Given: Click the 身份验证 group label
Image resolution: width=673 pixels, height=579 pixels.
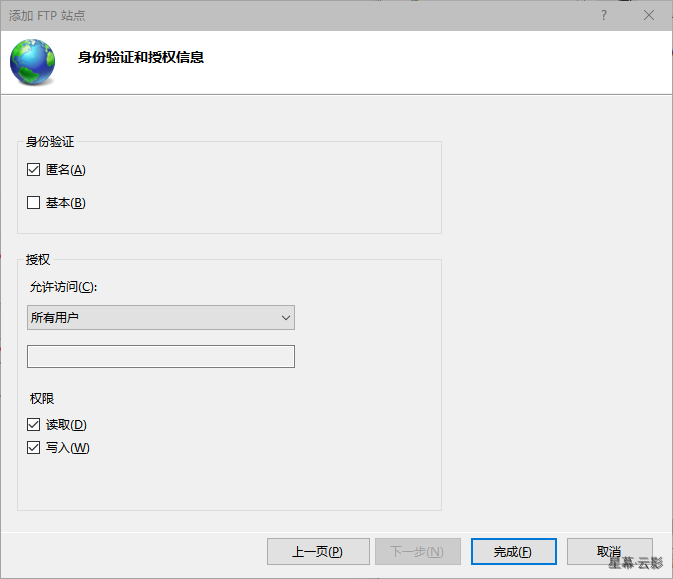Looking at the screenshot, I should coord(50,142).
